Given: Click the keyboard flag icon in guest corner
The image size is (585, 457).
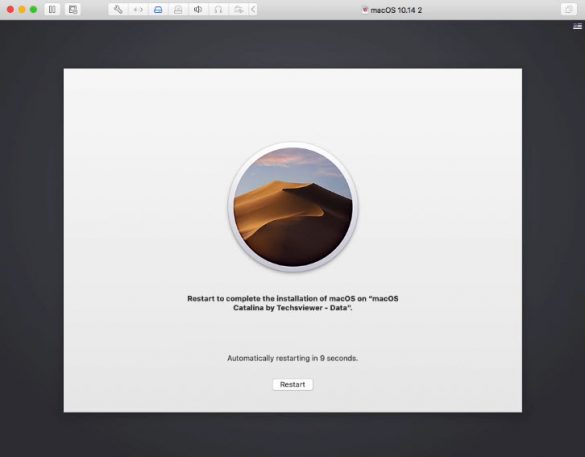Looking at the screenshot, I should click(x=577, y=26).
